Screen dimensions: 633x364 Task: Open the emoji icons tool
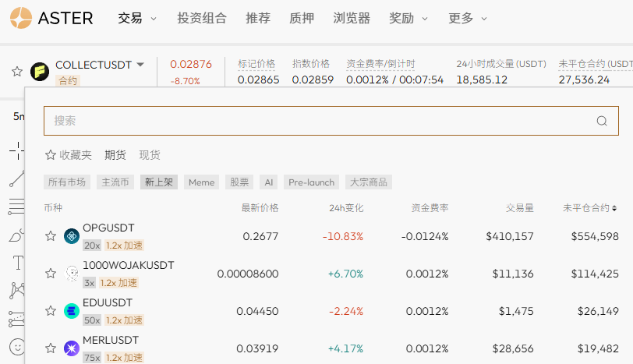tap(17, 347)
